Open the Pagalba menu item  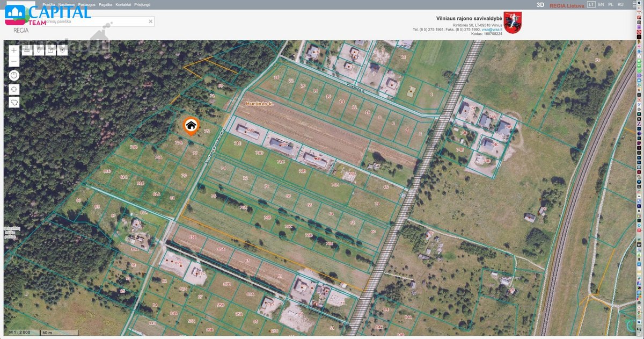click(106, 4)
